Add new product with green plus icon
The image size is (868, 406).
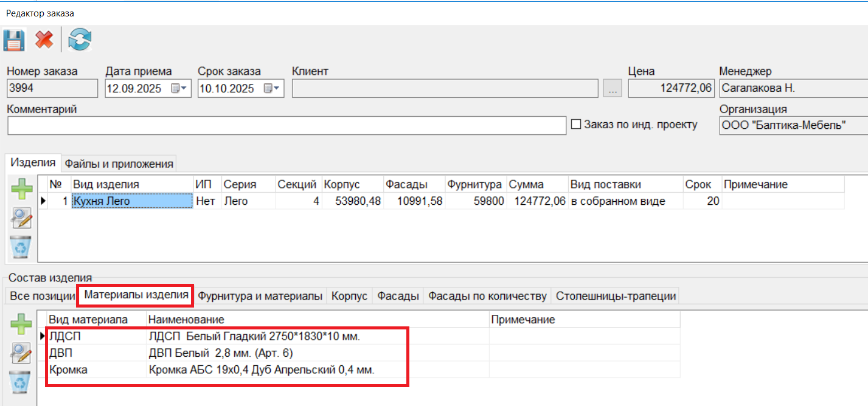click(x=22, y=189)
